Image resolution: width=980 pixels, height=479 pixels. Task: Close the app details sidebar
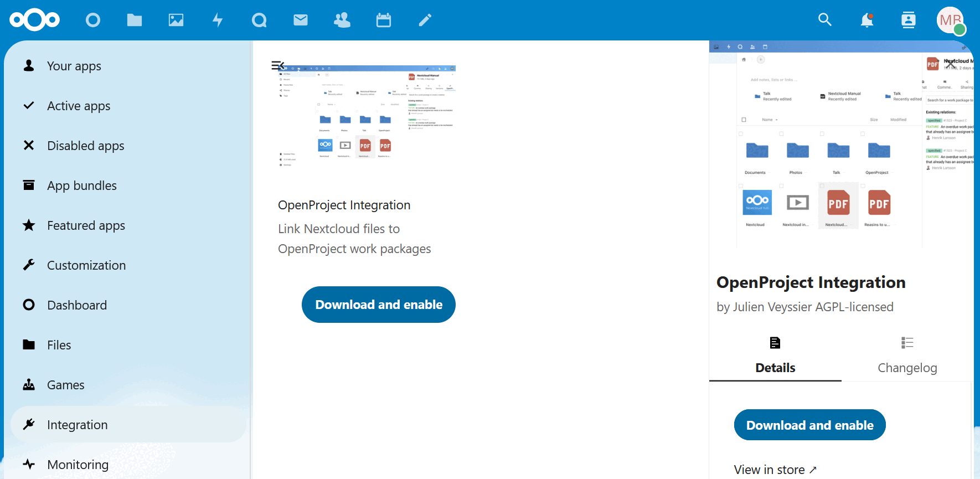pyautogui.click(x=951, y=65)
